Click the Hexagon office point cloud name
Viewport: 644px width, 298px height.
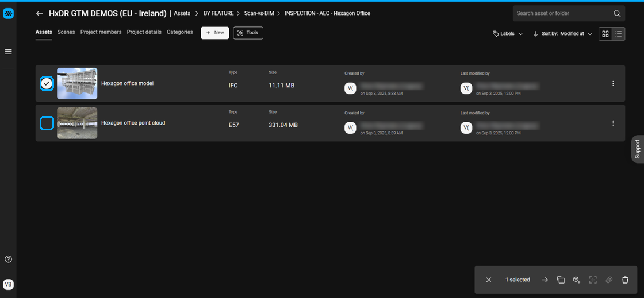133,123
